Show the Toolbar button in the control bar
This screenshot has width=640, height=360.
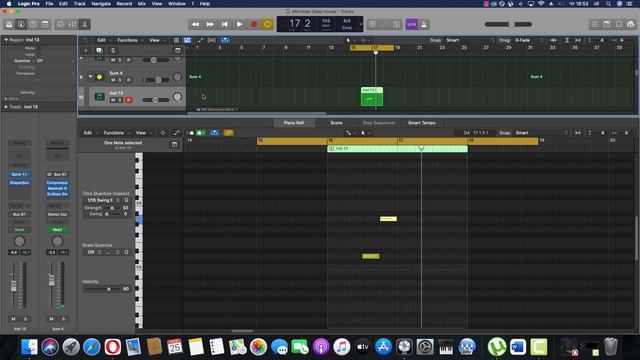pyautogui.click(x=45, y=24)
